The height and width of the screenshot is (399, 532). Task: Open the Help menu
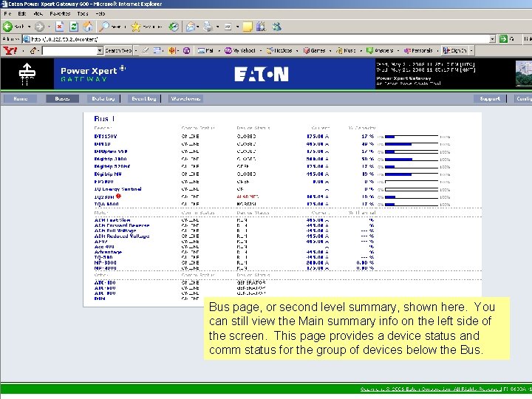click(x=100, y=13)
